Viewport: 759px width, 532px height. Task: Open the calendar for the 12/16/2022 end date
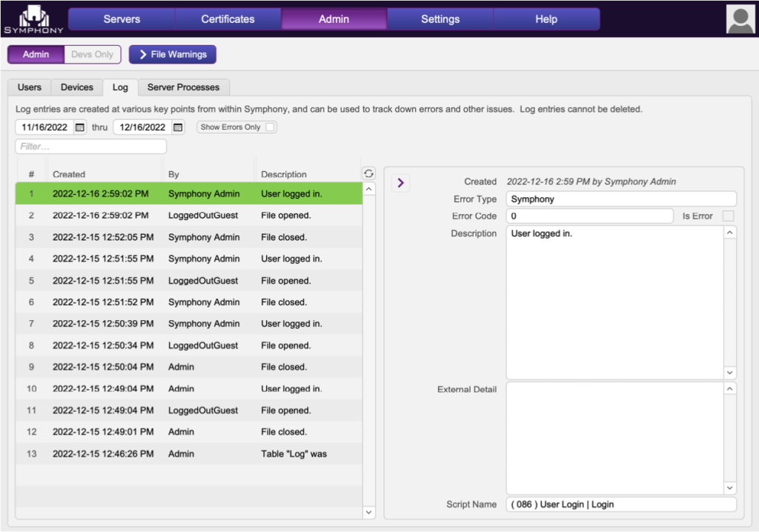[x=176, y=127]
